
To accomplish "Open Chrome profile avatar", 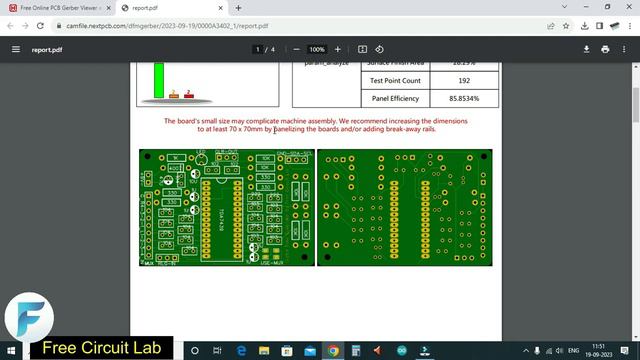I will (x=614, y=26).
